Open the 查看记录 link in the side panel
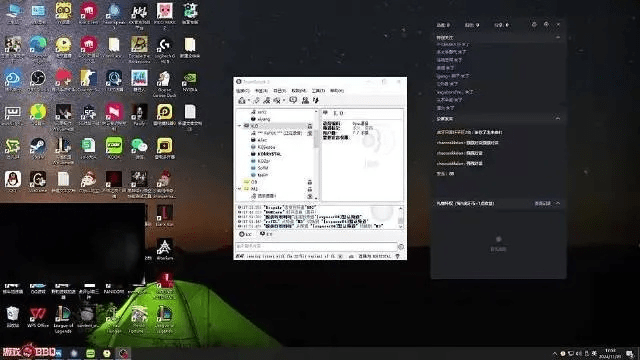 [542, 203]
